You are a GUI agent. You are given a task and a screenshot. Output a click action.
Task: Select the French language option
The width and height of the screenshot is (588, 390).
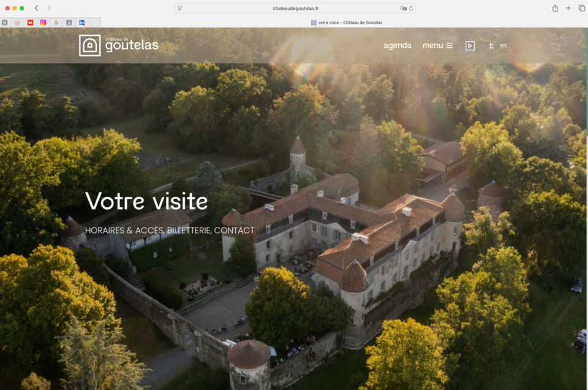click(x=491, y=45)
